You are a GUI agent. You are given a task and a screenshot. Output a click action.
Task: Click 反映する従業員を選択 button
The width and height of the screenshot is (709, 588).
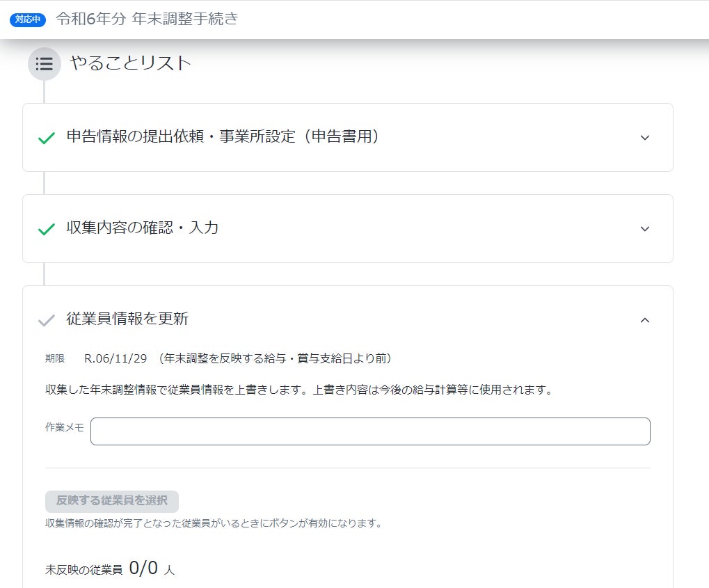(x=112, y=501)
